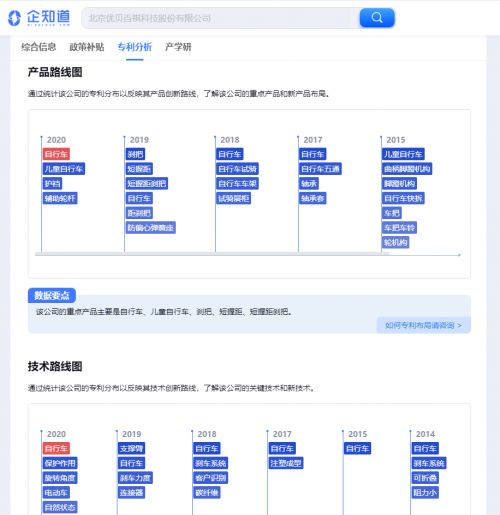The height and width of the screenshot is (515, 500).
Task: Click 儿童自行车 tag under product 2020
Action: [x=64, y=169]
